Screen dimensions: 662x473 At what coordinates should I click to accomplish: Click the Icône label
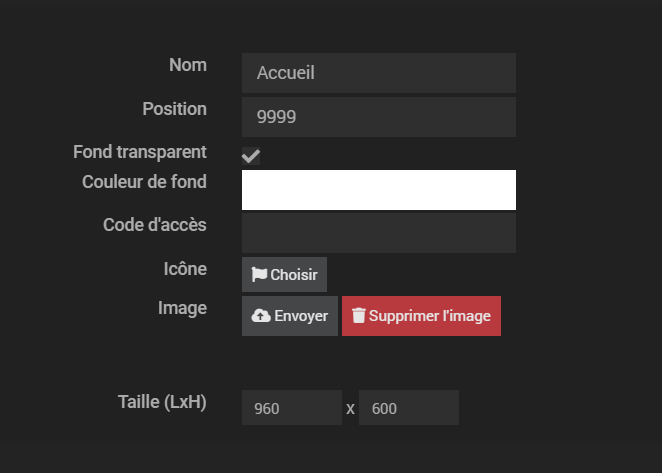(185, 269)
